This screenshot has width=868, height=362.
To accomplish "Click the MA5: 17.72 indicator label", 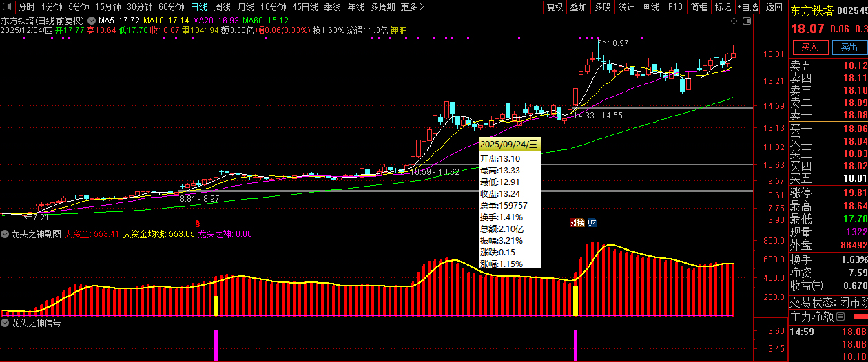I will (x=120, y=21).
